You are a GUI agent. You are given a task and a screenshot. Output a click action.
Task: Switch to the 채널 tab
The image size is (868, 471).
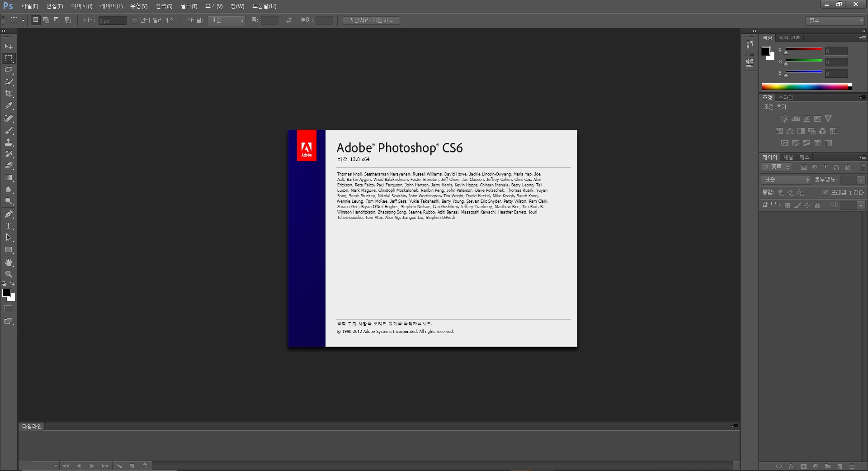(788, 157)
